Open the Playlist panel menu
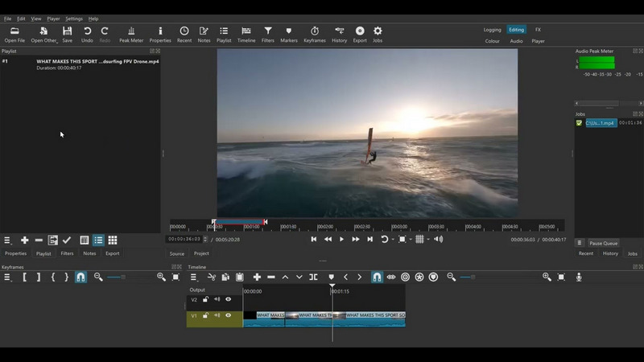This screenshot has height=362, width=644. point(7,240)
